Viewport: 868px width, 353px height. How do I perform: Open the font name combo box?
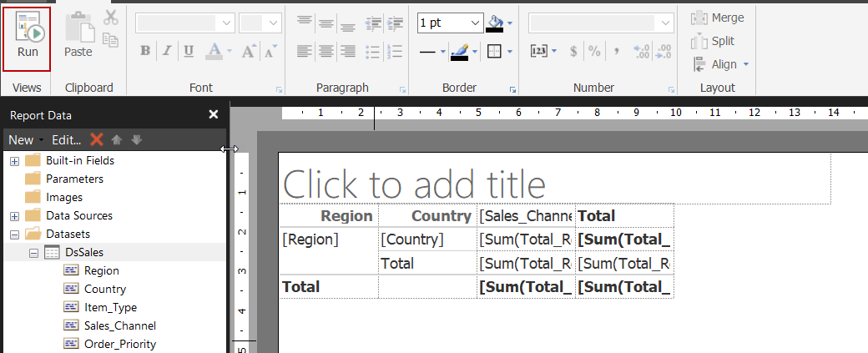coord(185,23)
